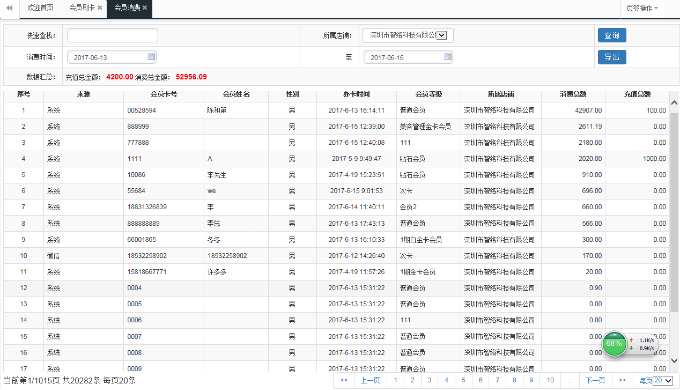This screenshot has height=390, width=680.
Task: Click card number 00628594 in row 1
Action: point(141,111)
